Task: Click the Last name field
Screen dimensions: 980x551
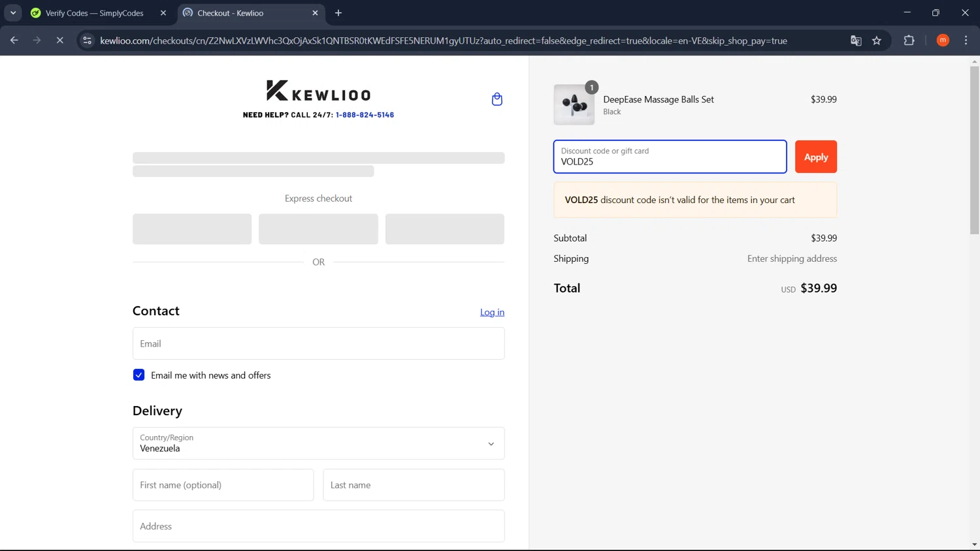Action: pos(414,485)
